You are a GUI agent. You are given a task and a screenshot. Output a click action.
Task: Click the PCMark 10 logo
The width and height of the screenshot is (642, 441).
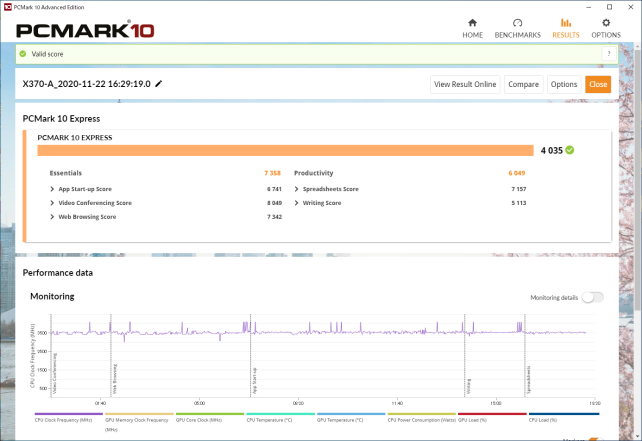point(85,29)
